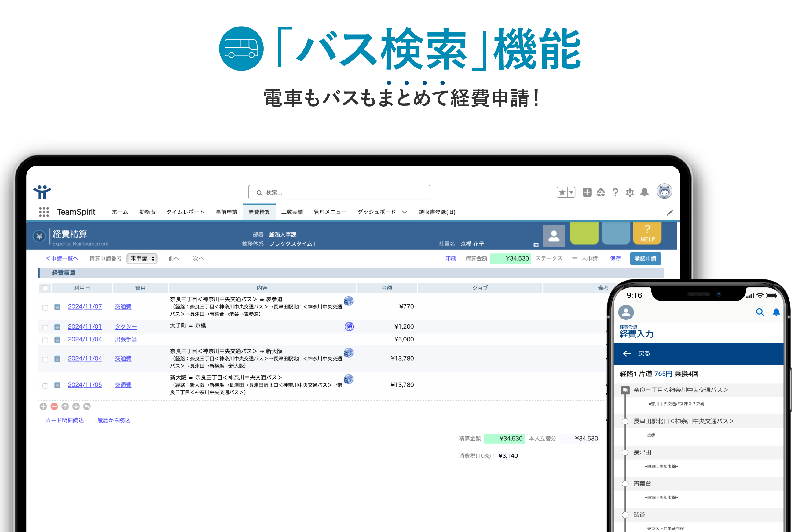The height and width of the screenshot is (532, 802).
Task: Click the add row plus icon below the table
Action: (43, 406)
